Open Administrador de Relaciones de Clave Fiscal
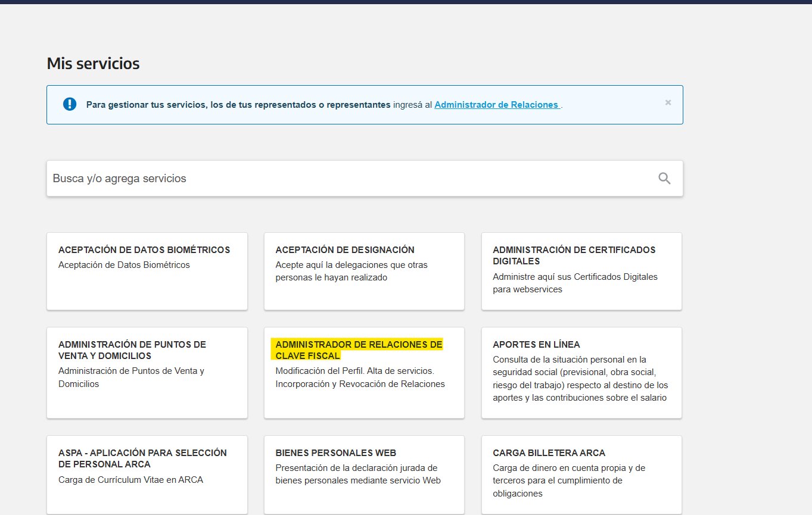The image size is (812, 515). click(364, 372)
